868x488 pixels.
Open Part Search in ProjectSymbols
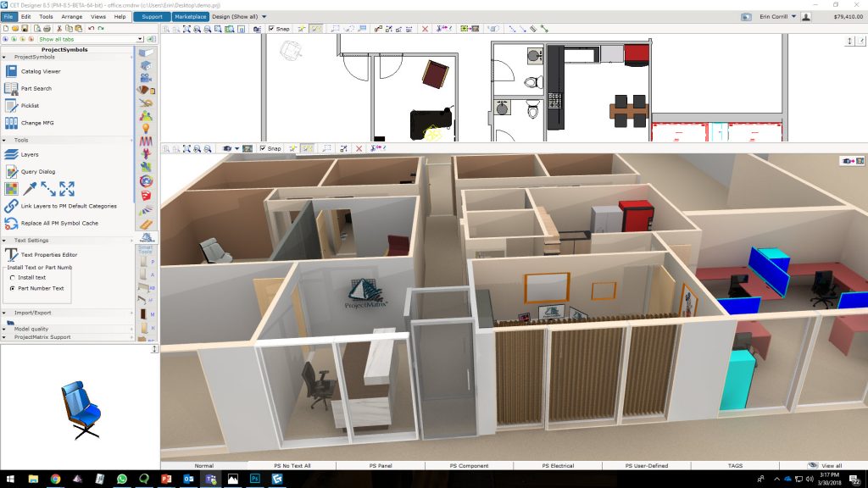click(x=36, y=88)
